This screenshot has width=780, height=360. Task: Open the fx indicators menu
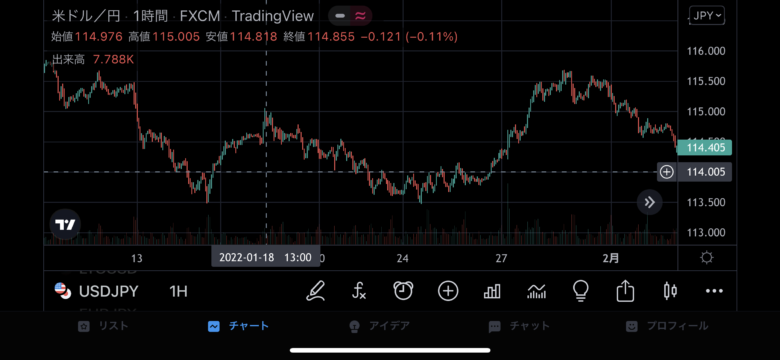(359, 291)
